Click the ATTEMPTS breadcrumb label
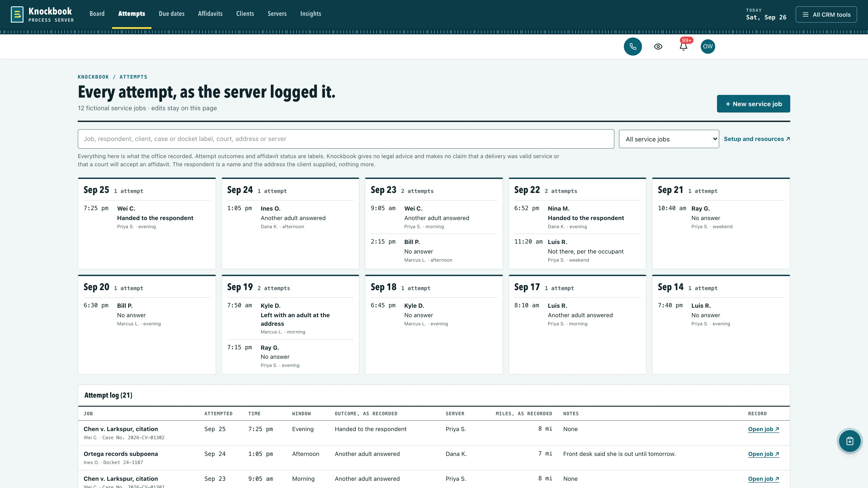 (133, 77)
